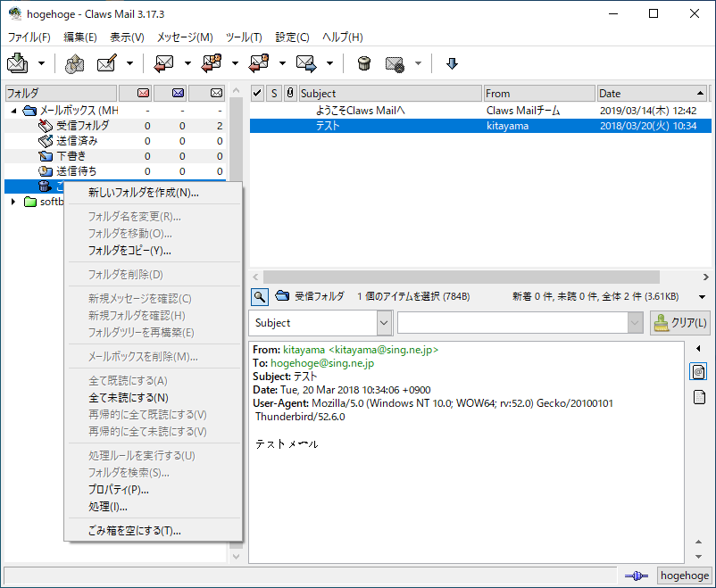
Task: Click the Reply toolbar icon
Action: (x=164, y=63)
